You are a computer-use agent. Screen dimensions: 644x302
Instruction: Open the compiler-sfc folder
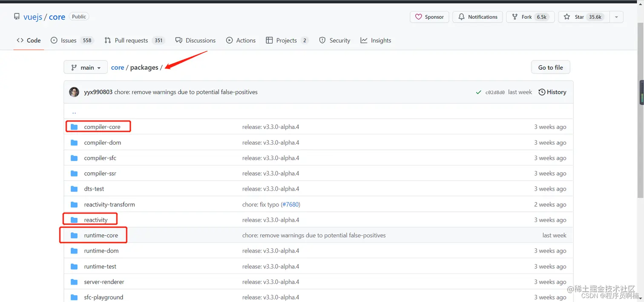tap(100, 158)
